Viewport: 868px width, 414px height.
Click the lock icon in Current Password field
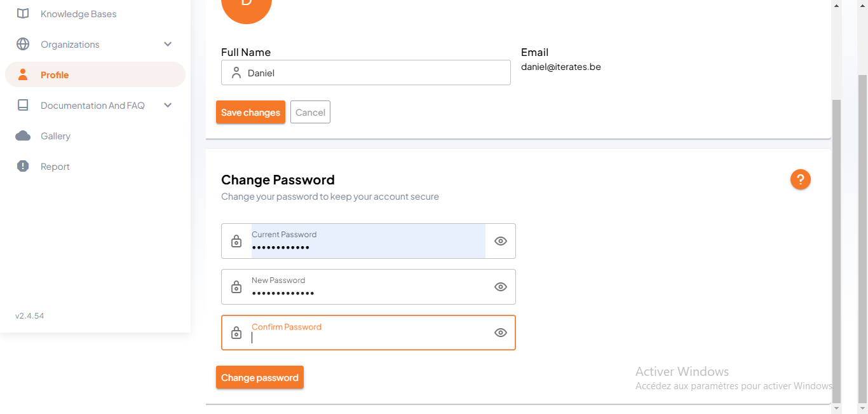coord(236,241)
